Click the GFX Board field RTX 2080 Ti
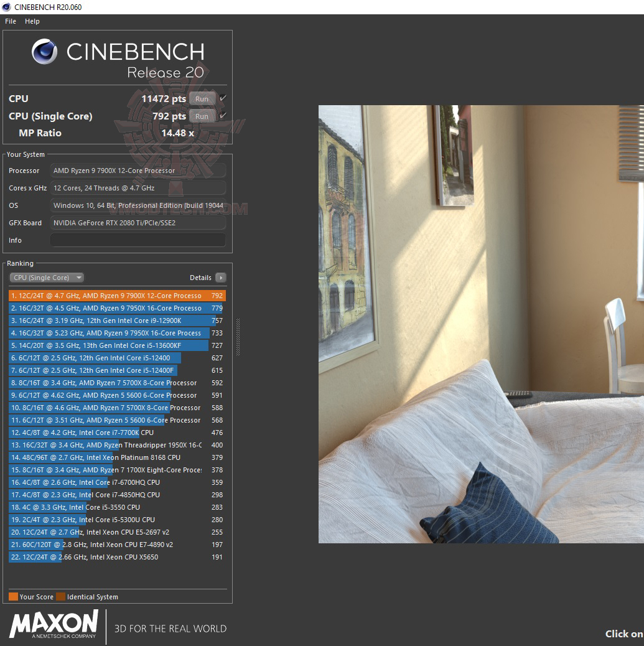The image size is (644, 646). [x=138, y=223]
